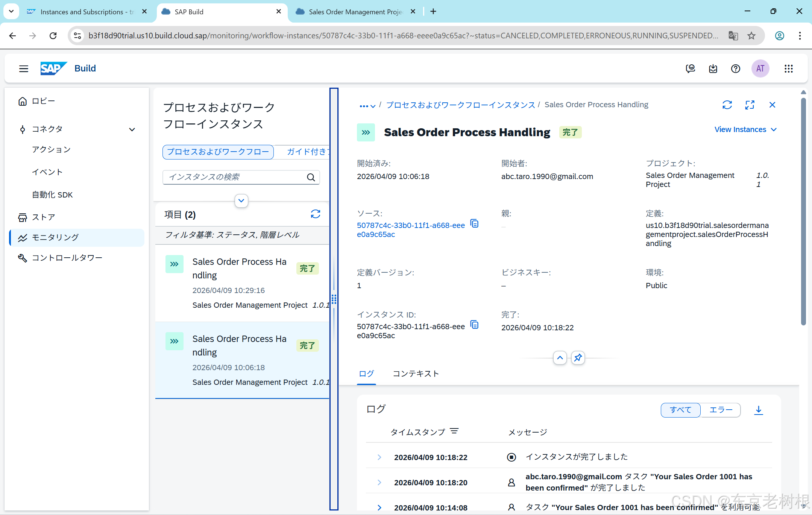This screenshot has height=515, width=812.
Task: Collapse the header with up chevron
Action: point(560,358)
